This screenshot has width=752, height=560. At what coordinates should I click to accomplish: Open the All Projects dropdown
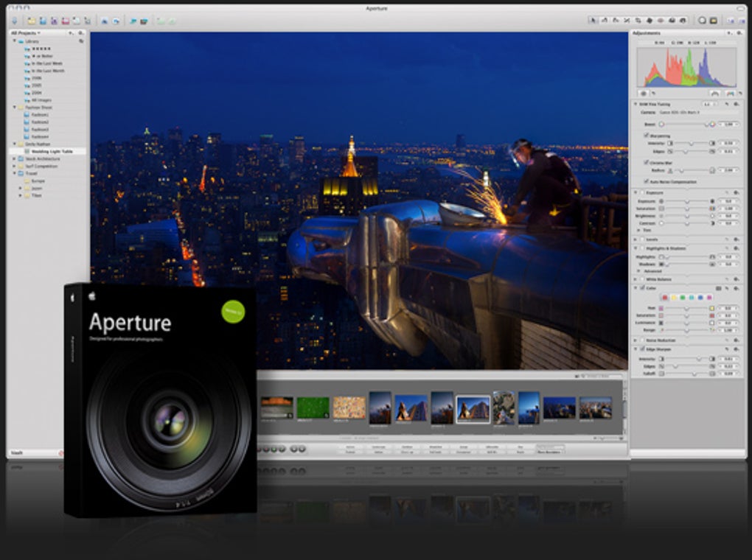25,32
